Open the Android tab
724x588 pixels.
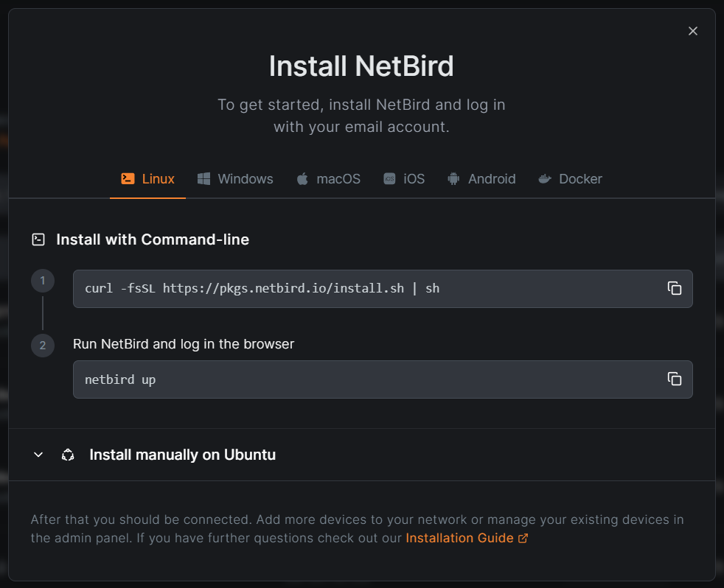492,179
